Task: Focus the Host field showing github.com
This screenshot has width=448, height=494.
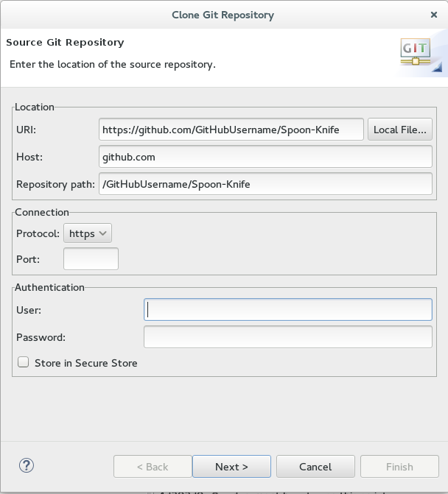Action: click(265, 157)
